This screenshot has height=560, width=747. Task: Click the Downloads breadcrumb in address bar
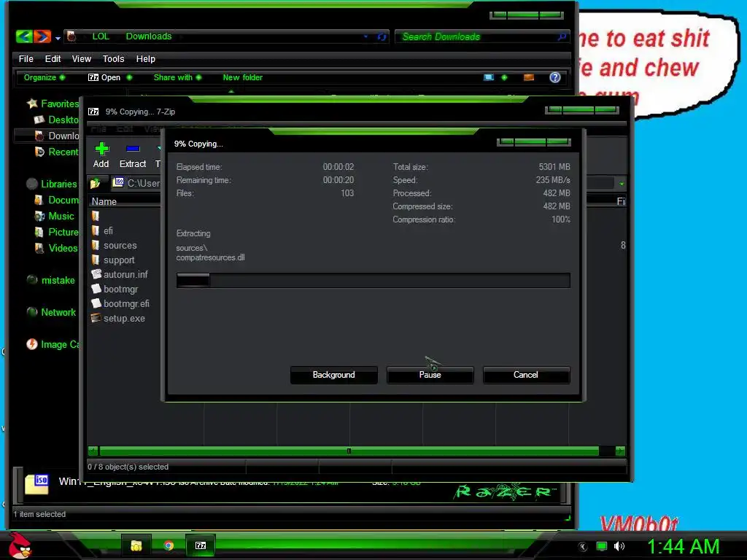click(149, 36)
